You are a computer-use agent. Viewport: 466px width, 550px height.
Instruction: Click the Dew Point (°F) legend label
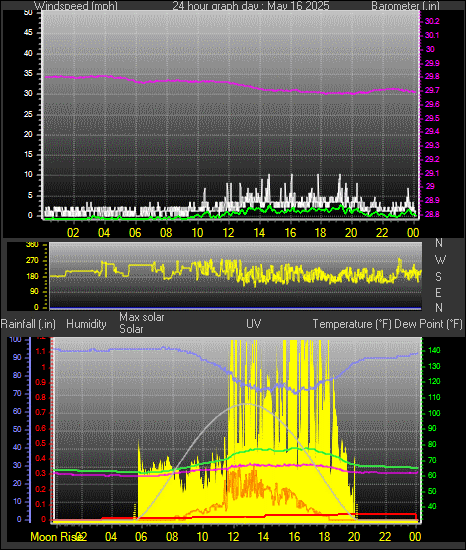[428, 324]
